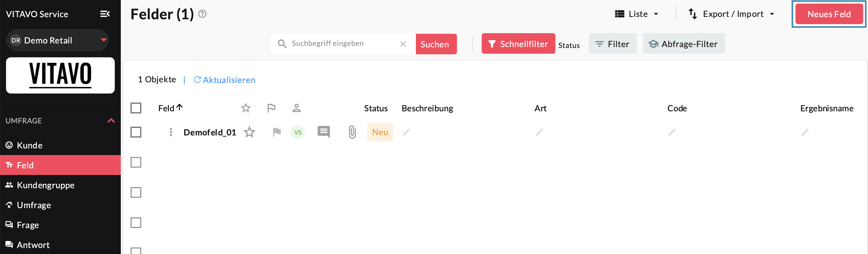Check the Demofeld_01 row checkbox
Screen dimensions: 868x254
(136, 132)
